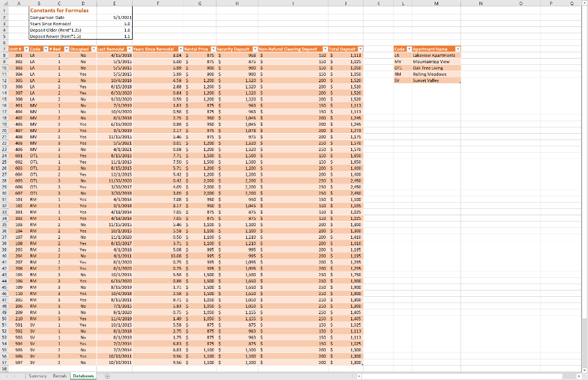Select the Lakeview Apartments cell
The image size is (588, 380).
(436, 56)
